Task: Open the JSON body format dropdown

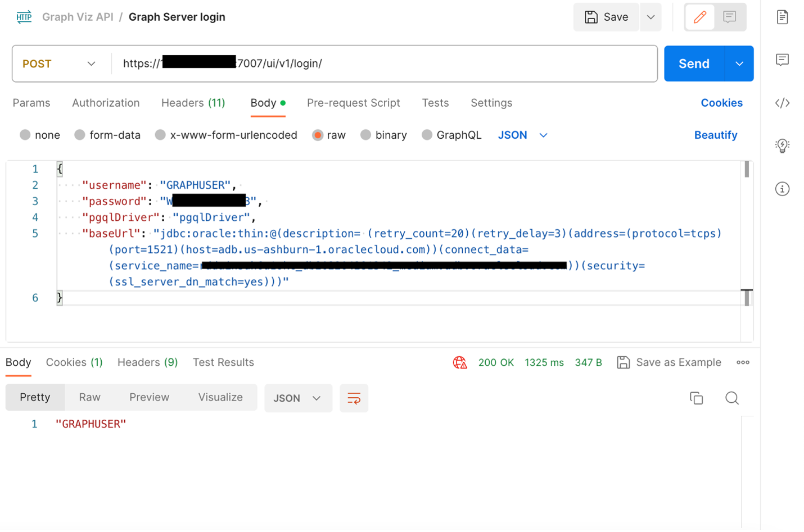Action: pos(522,135)
